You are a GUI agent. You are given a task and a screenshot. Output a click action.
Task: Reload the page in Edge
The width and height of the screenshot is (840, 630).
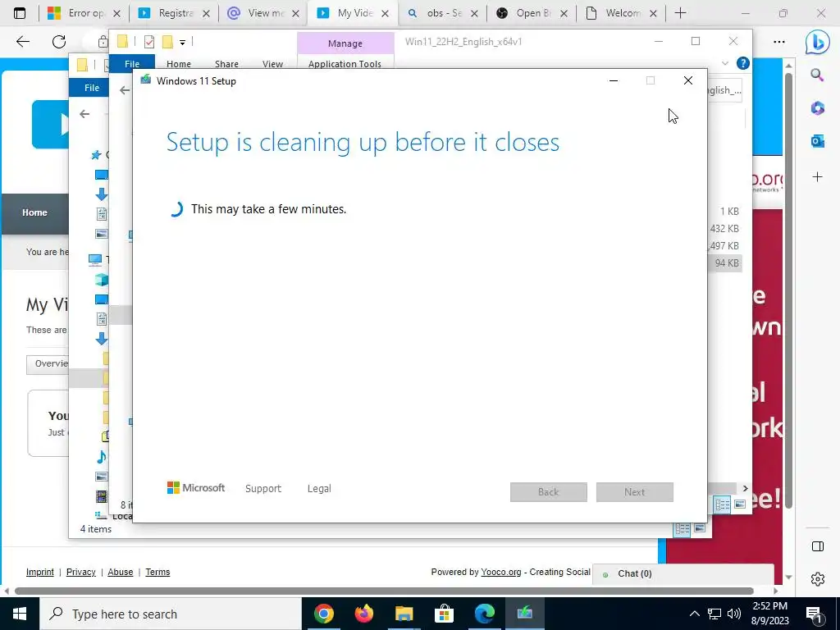pyautogui.click(x=59, y=41)
